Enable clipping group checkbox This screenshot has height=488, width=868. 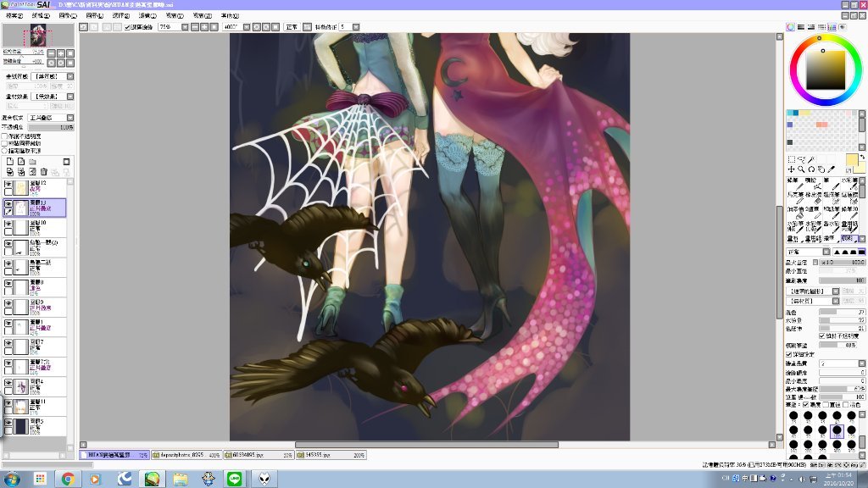4,143
